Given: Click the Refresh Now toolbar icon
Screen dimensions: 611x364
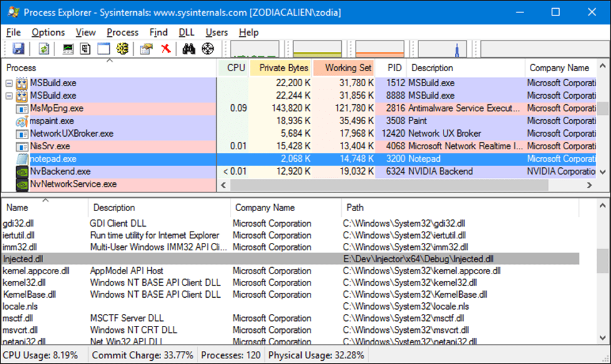Looking at the screenshot, I should tap(44, 49).
